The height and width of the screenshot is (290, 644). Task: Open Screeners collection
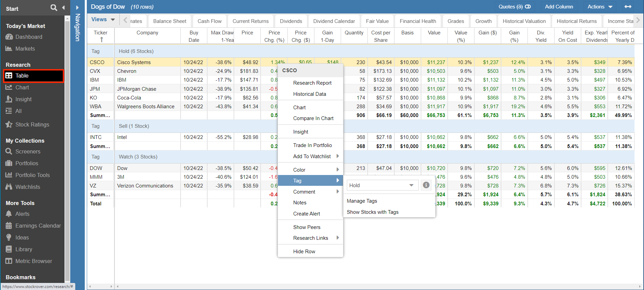[x=28, y=151]
